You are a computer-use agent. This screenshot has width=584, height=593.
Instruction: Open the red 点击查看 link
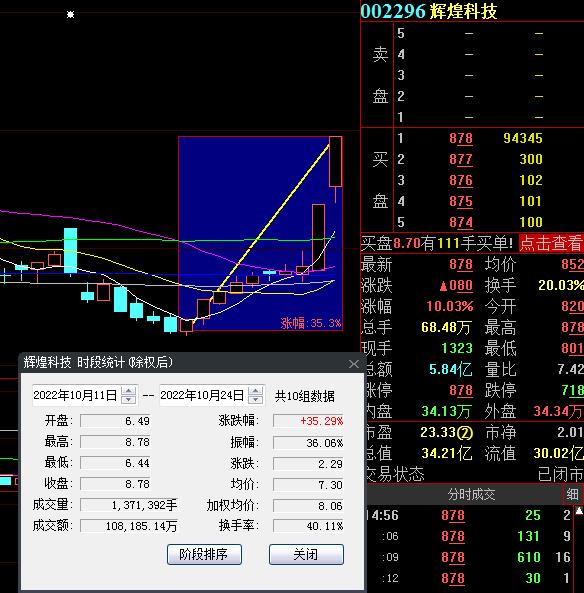(x=551, y=243)
